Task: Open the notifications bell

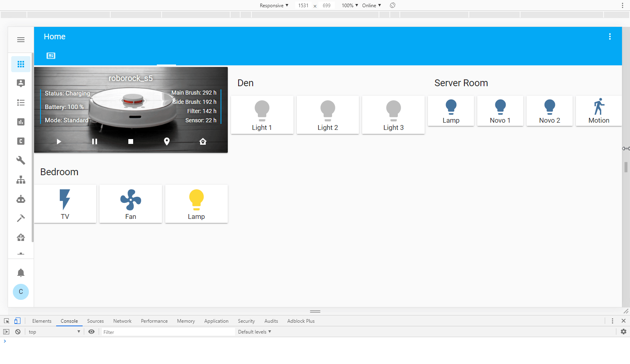Action: [21, 273]
